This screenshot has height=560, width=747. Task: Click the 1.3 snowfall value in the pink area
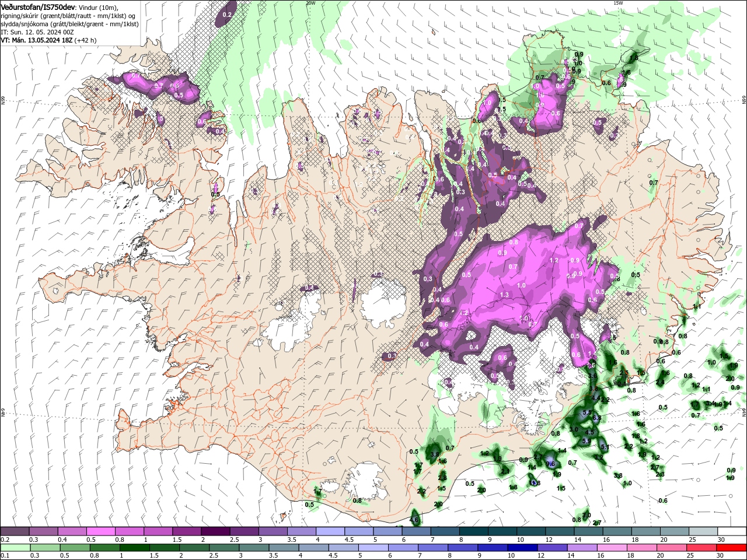[x=504, y=295]
